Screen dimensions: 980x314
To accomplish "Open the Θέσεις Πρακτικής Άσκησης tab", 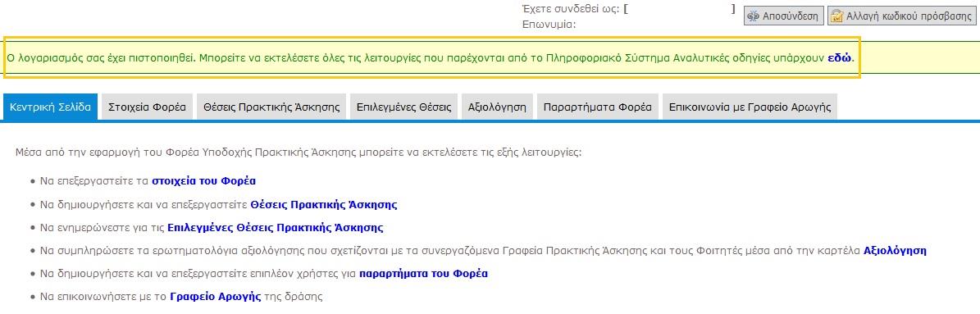I will click(x=272, y=107).
